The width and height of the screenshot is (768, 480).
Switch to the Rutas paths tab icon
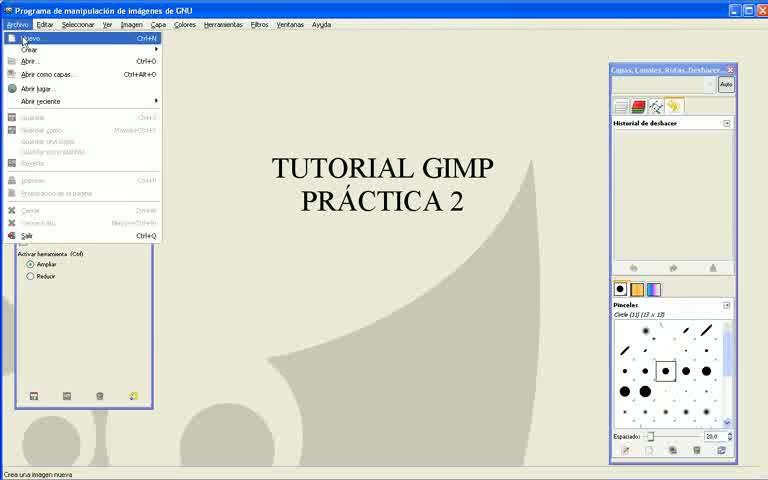[x=656, y=106]
